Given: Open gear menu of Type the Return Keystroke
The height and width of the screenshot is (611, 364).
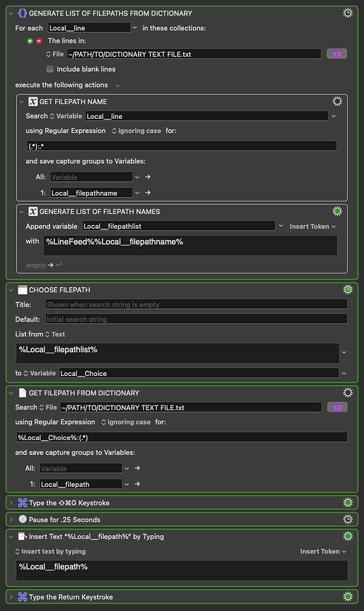Looking at the screenshot, I should pyautogui.click(x=348, y=597).
